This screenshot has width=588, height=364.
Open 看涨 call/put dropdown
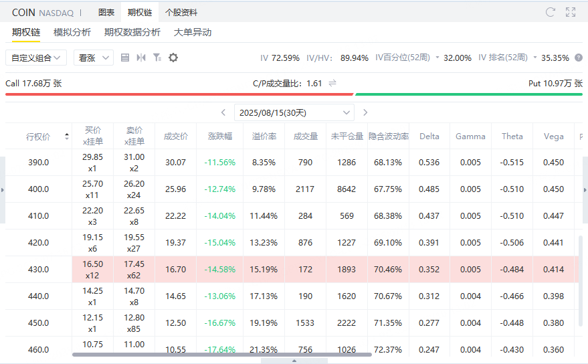(94, 58)
